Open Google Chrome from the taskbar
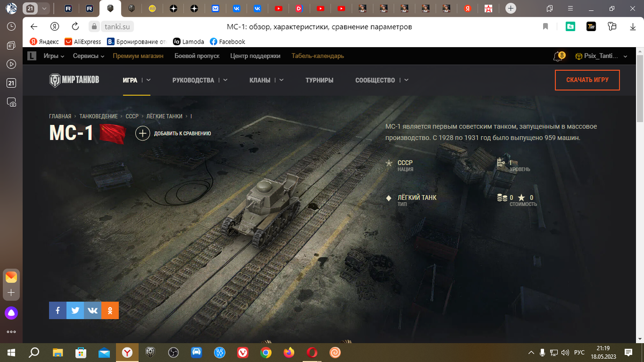This screenshot has width=644, height=362. point(266,352)
